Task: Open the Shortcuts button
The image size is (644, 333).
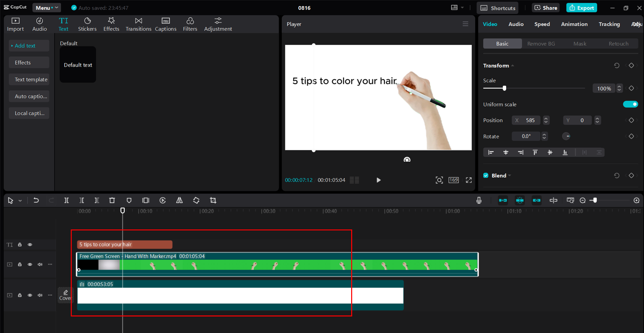Action: coord(498,8)
